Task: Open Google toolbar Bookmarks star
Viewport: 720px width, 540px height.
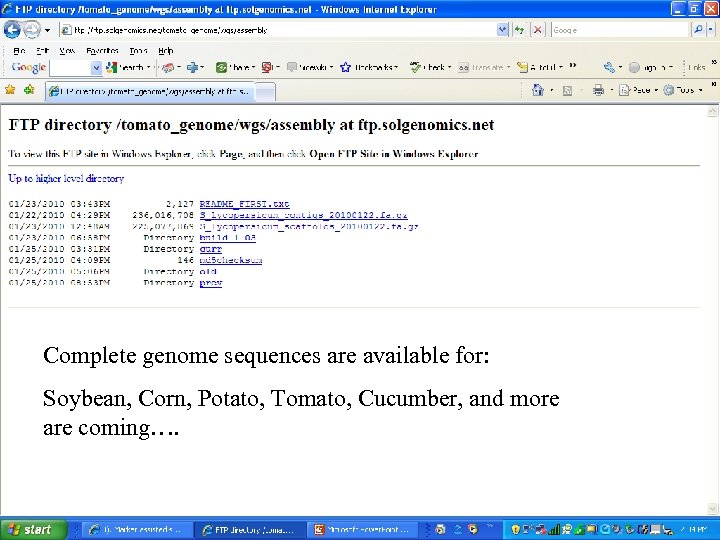Action: pyautogui.click(x=369, y=68)
